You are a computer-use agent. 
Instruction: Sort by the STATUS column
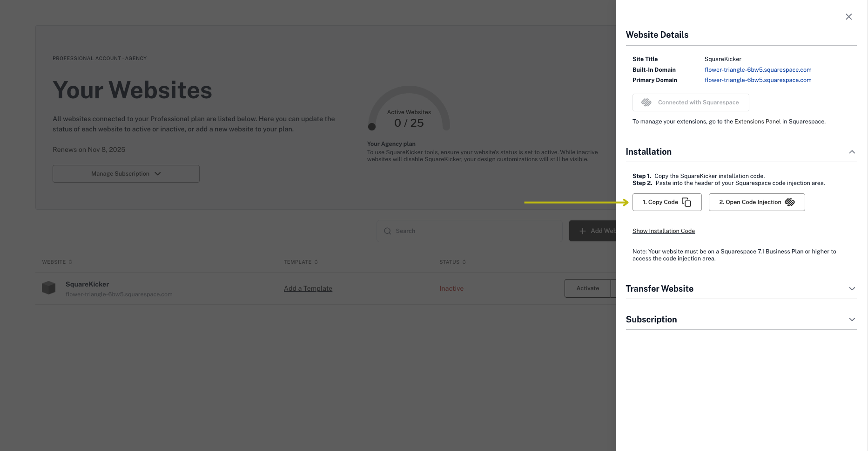[453, 262]
